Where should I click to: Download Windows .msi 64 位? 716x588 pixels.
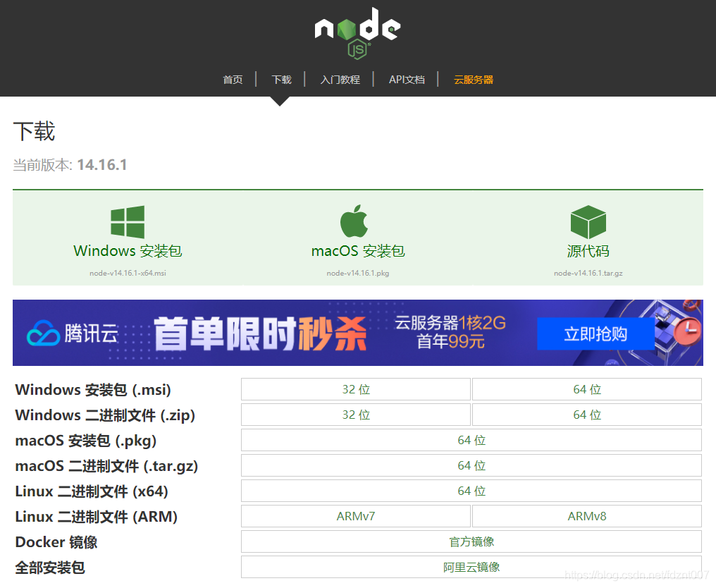(587, 389)
